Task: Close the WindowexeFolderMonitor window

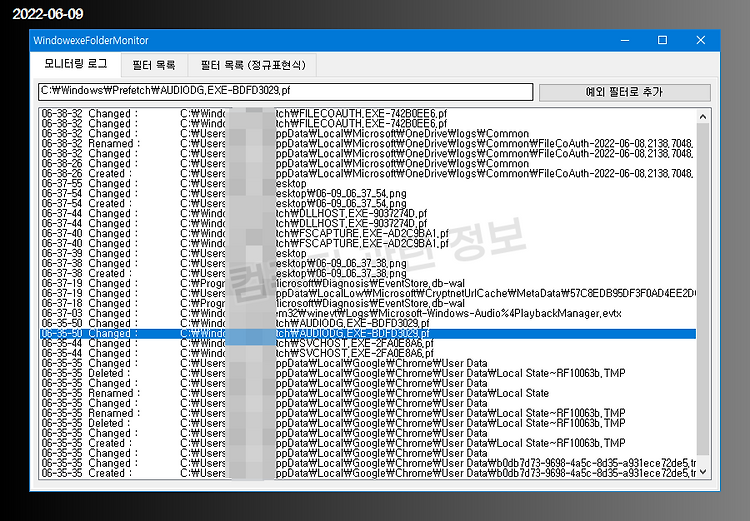Action: (x=701, y=40)
